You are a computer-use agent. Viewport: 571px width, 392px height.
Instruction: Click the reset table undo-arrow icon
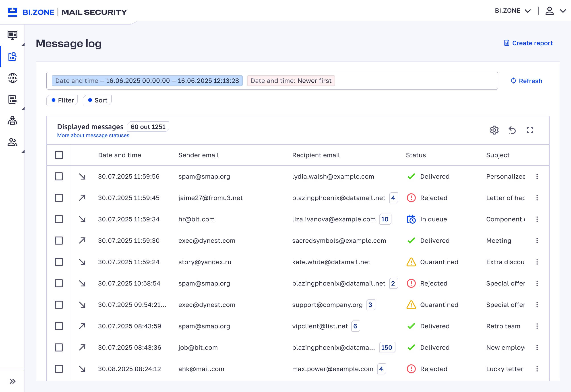[x=512, y=130]
